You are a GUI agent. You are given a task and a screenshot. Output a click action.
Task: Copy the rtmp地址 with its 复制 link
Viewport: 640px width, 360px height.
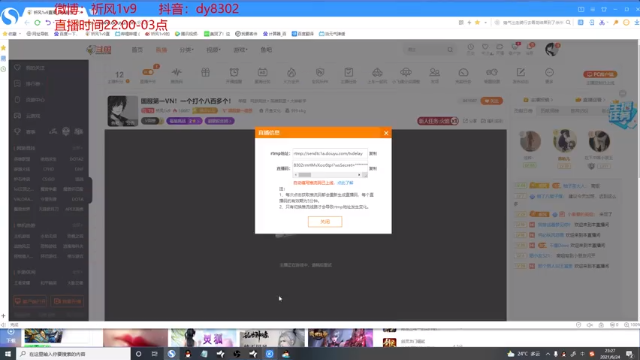(373, 153)
